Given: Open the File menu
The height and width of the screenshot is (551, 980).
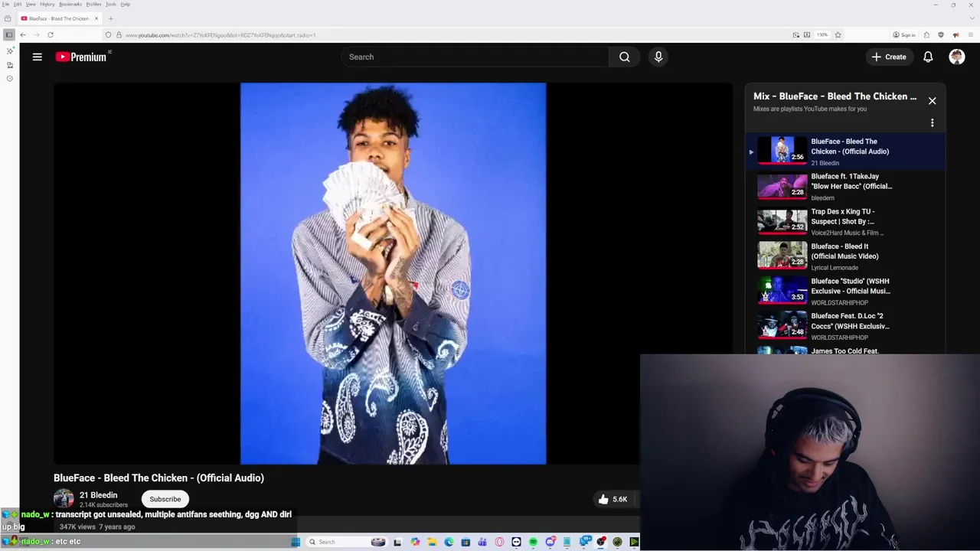Looking at the screenshot, I should point(6,4).
